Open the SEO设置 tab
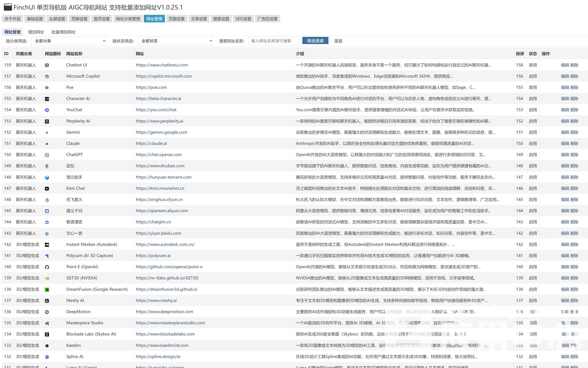The image size is (588, 368). point(243,19)
